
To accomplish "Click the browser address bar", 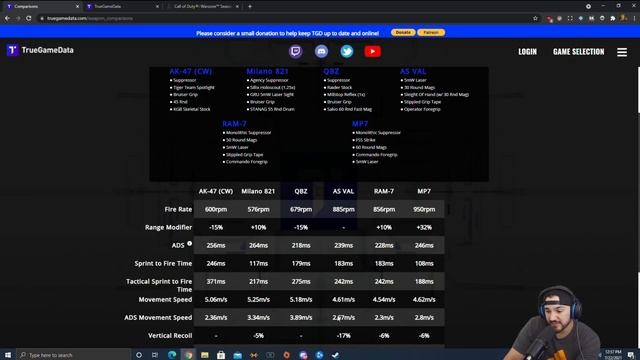I will [x=286, y=18].
